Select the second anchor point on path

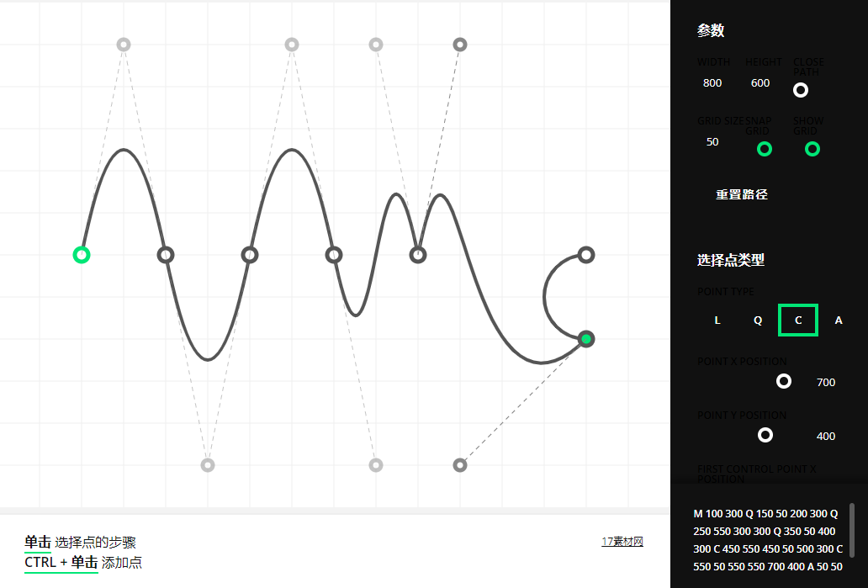tap(166, 255)
